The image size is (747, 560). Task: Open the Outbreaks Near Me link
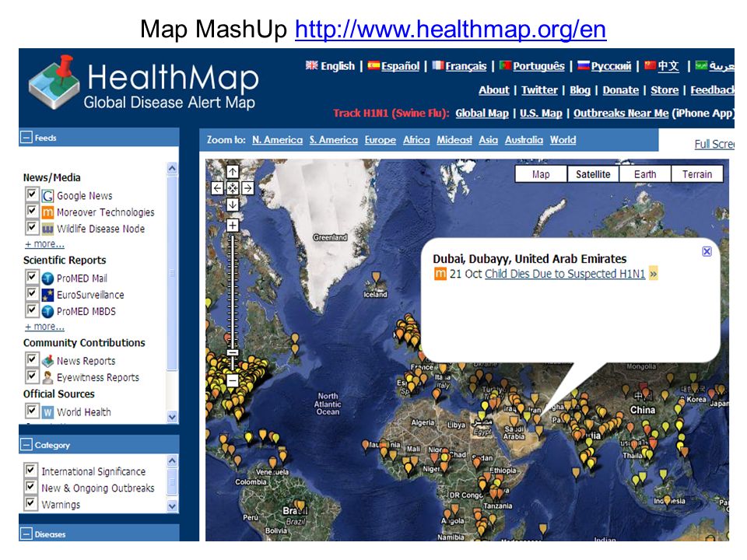[x=621, y=114]
